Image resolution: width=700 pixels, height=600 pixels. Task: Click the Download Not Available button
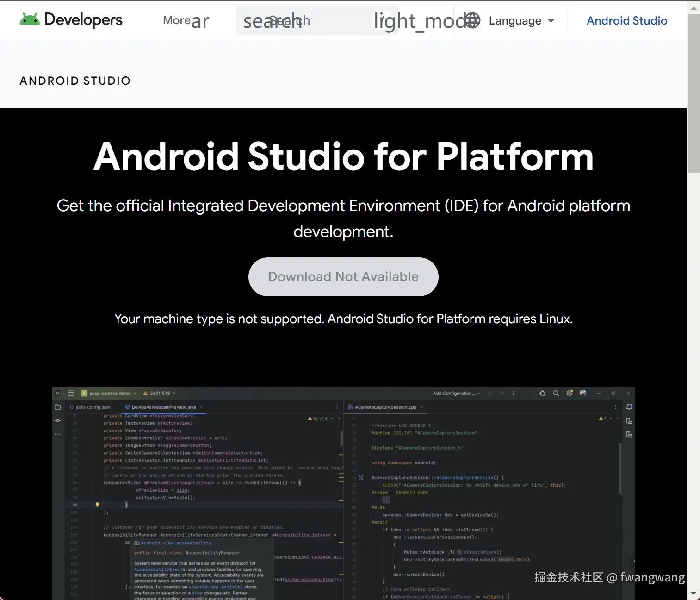[x=343, y=277]
